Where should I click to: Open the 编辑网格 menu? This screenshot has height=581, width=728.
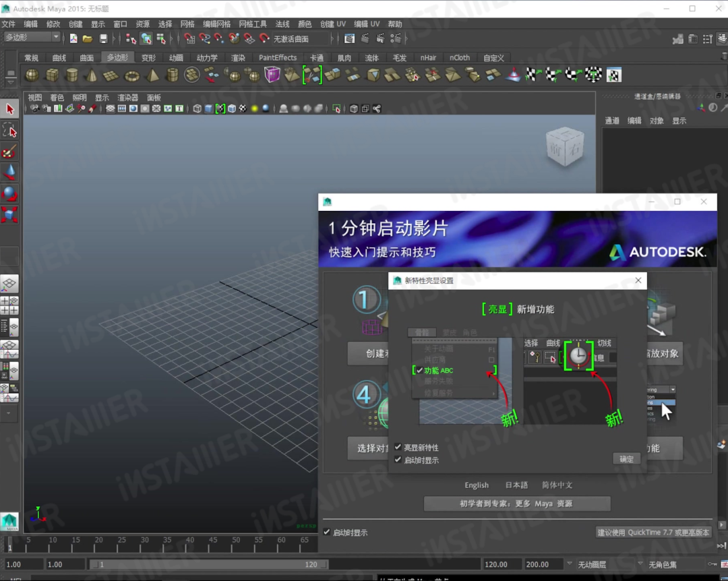point(216,24)
